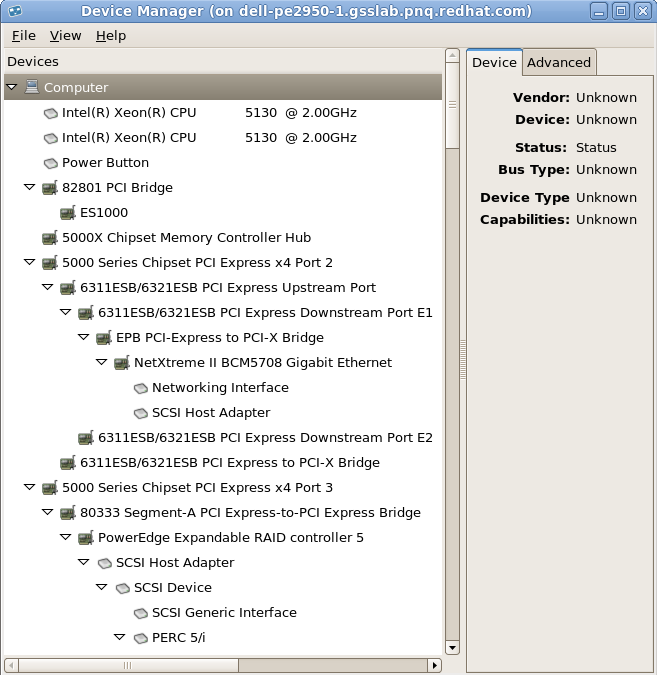Click horizontal scrollbar right arrow
This screenshot has width=657, height=675.
tap(434, 666)
